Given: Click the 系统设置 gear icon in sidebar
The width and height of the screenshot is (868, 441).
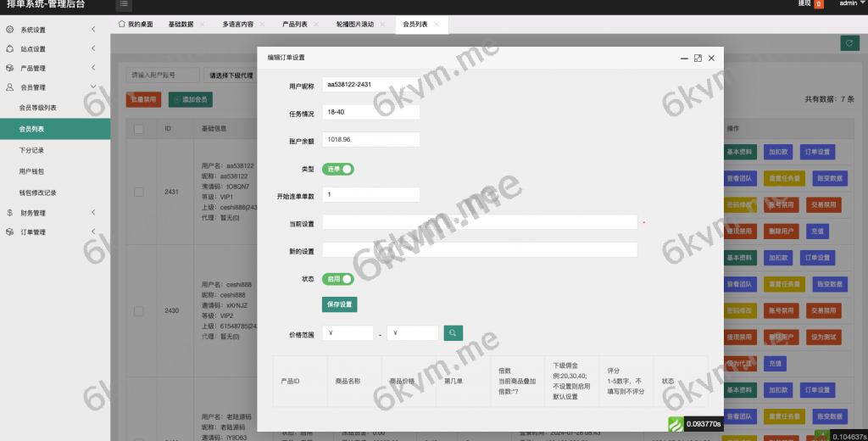Looking at the screenshot, I should (x=9, y=30).
